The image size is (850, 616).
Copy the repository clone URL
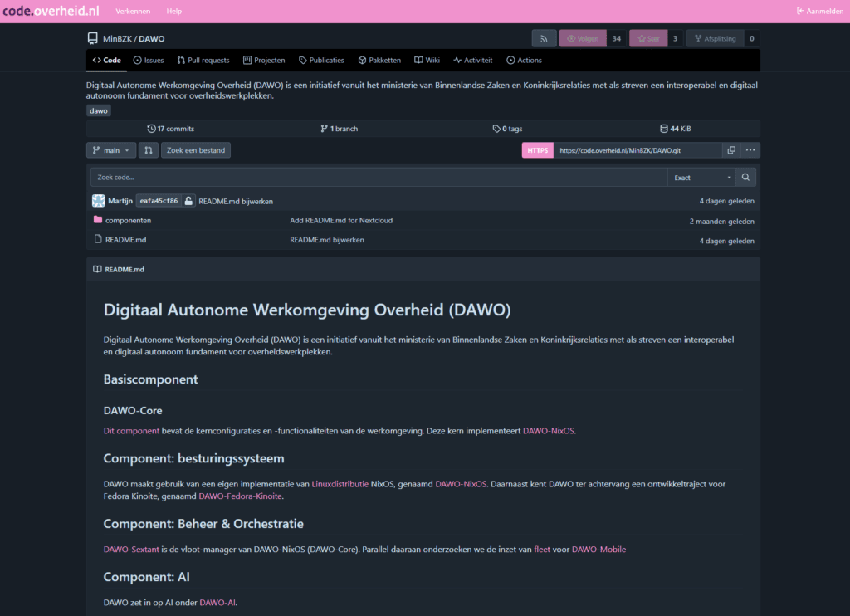pos(731,150)
